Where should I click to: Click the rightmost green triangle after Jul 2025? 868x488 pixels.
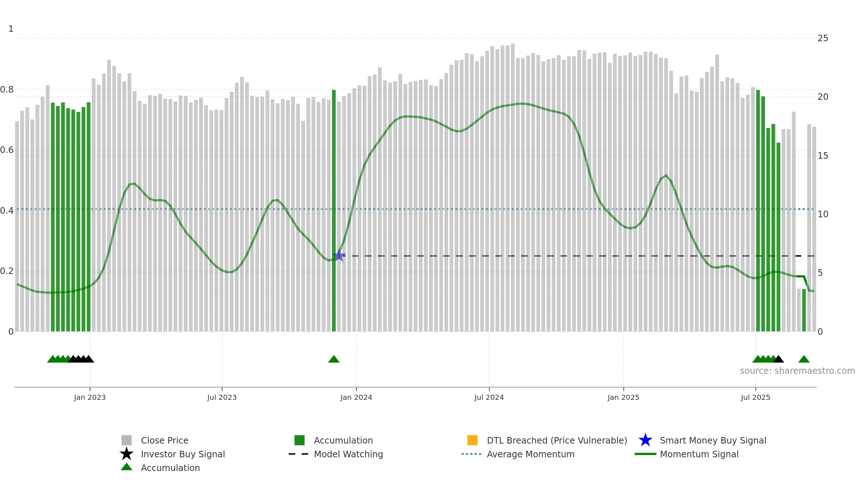(804, 359)
